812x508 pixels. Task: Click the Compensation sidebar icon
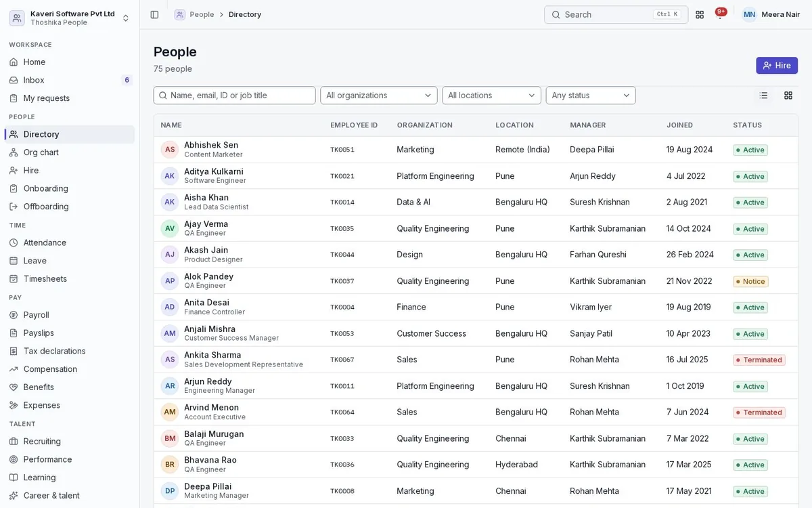[14, 369]
